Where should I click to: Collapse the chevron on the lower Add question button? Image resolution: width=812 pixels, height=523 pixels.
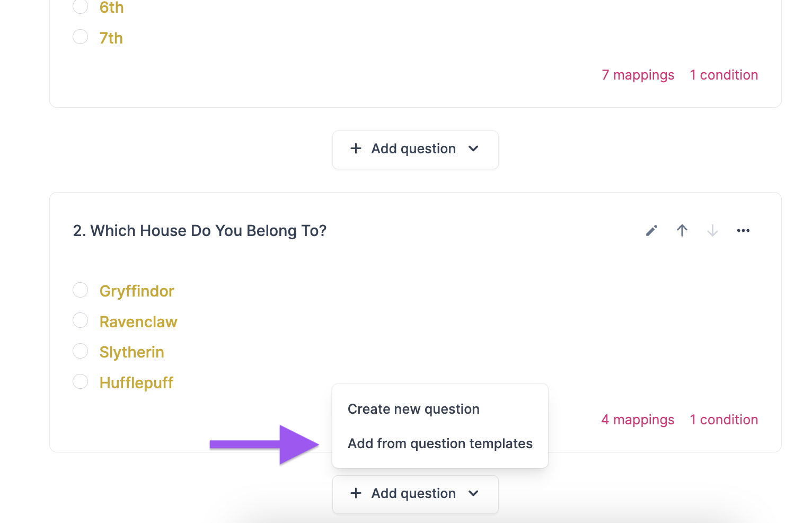(x=474, y=494)
